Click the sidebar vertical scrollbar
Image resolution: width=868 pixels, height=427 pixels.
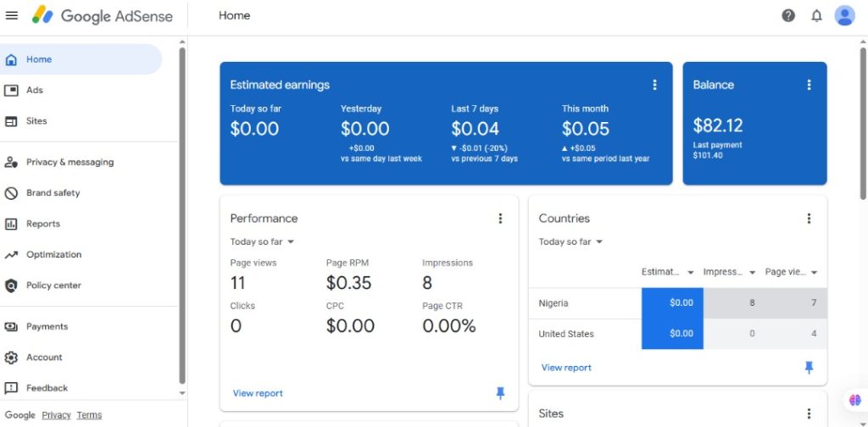point(182,212)
